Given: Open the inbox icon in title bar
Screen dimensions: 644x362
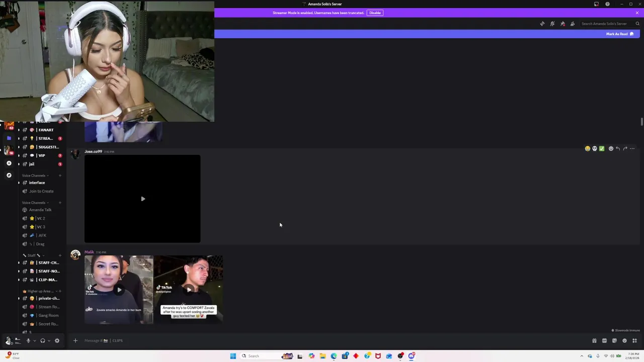Looking at the screenshot, I should pos(597,4).
